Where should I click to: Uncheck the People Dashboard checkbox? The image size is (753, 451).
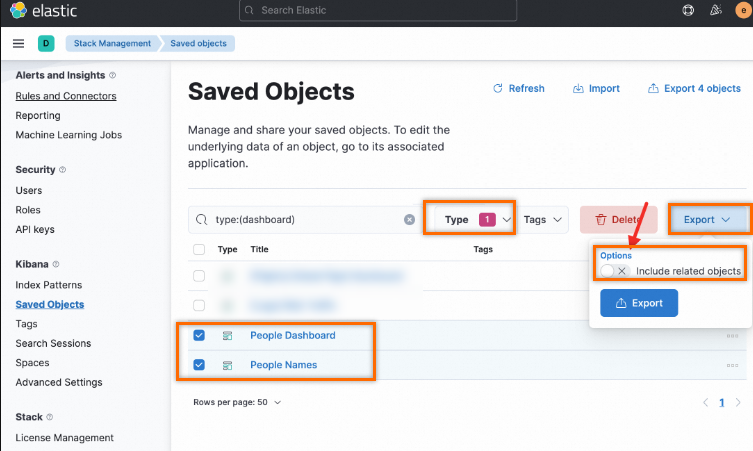[x=199, y=336]
